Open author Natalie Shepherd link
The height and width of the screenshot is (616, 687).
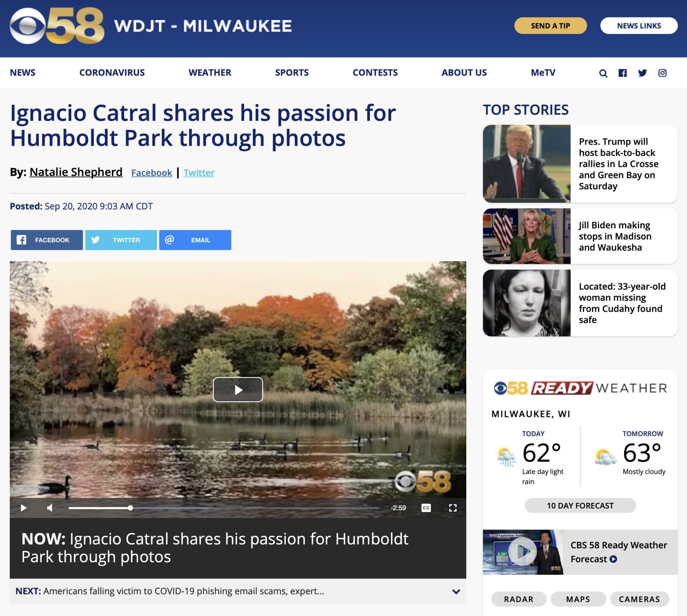(76, 172)
